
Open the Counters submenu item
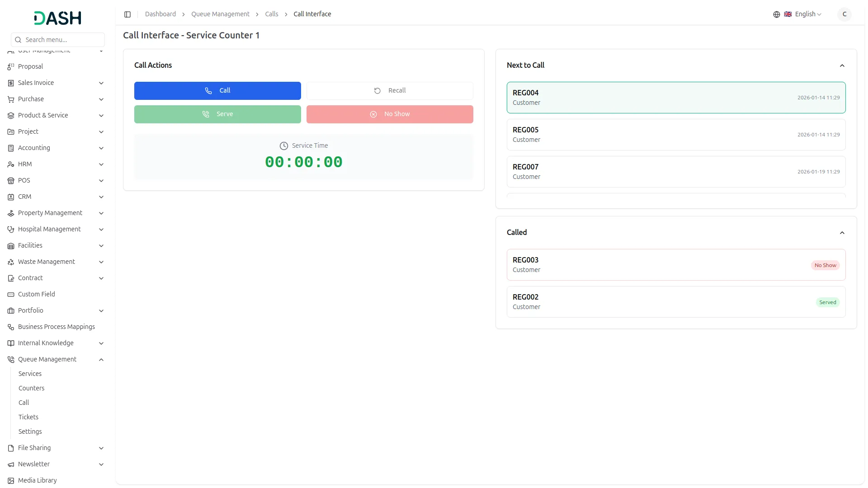point(31,388)
